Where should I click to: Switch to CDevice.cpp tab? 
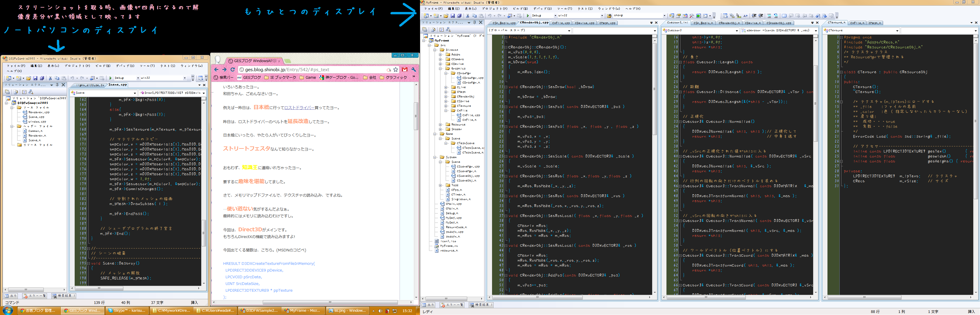[584, 23]
